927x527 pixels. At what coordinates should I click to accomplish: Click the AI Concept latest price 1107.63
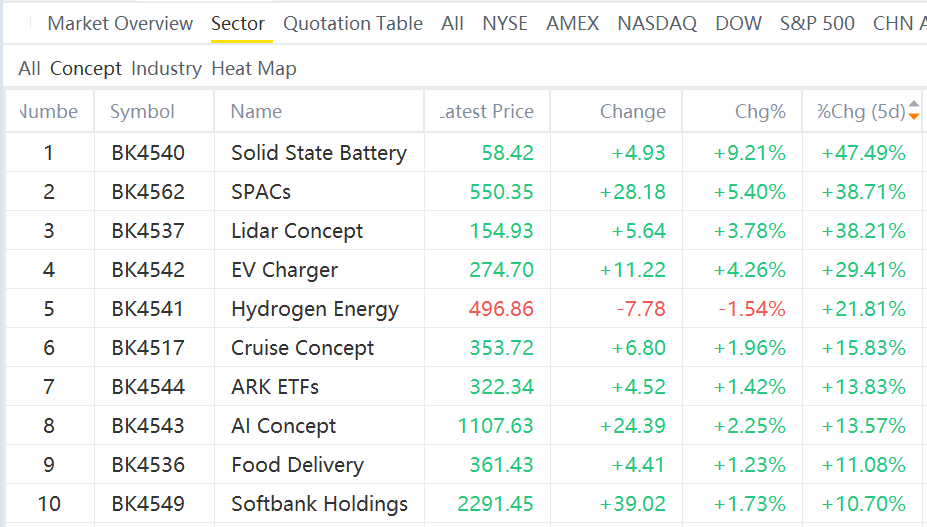tap(495, 426)
